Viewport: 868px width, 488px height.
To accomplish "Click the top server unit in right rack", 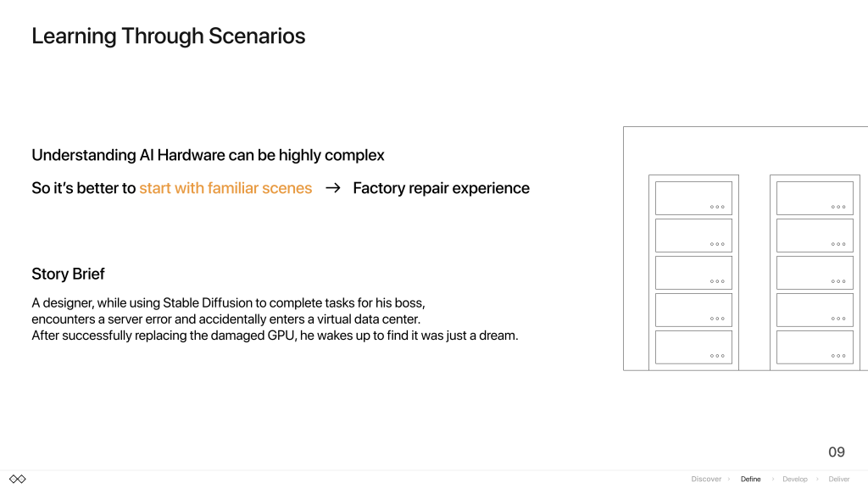I will tap(815, 198).
